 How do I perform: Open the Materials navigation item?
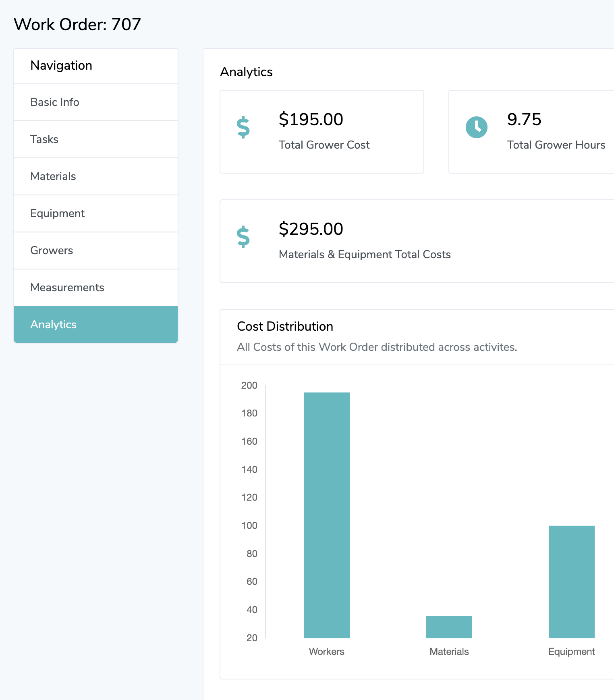96,176
